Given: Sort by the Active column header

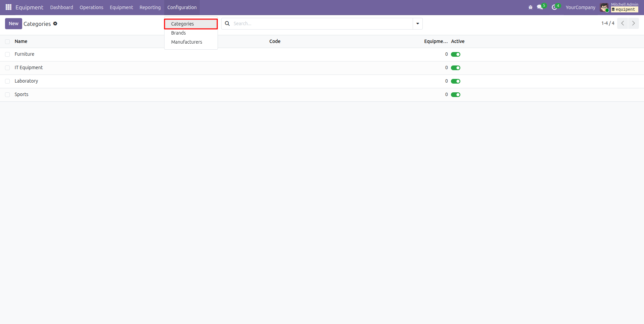Looking at the screenshot, I should tap(458, 41).
